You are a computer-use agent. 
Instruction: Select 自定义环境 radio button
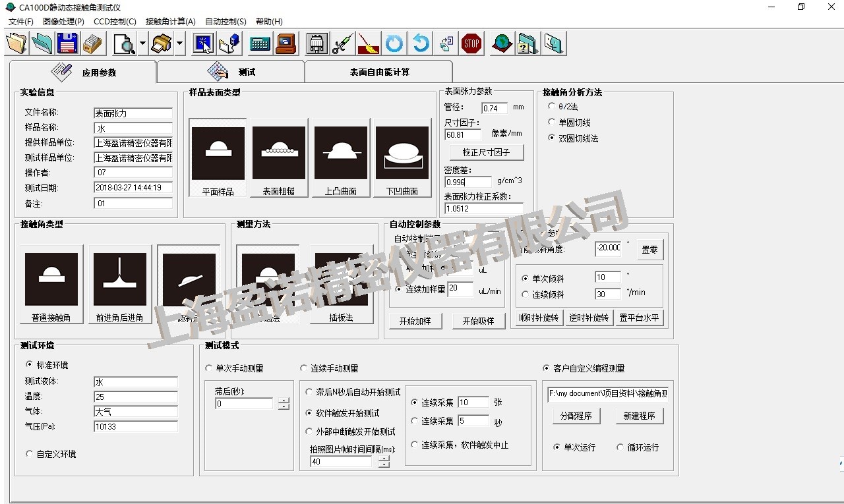tap(29, 454)
